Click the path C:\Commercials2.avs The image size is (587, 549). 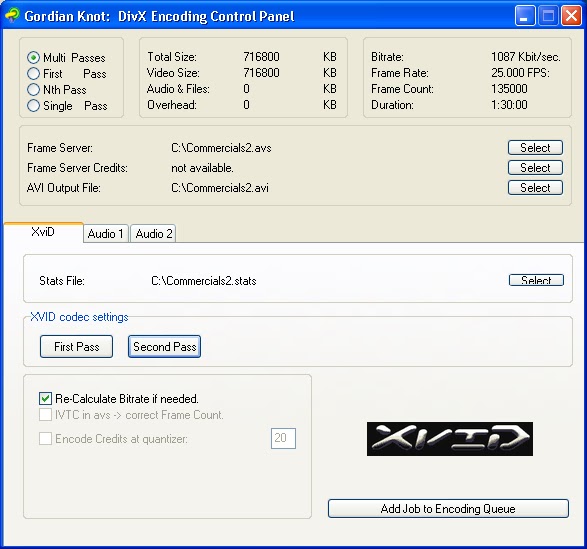tap(221, 148)
